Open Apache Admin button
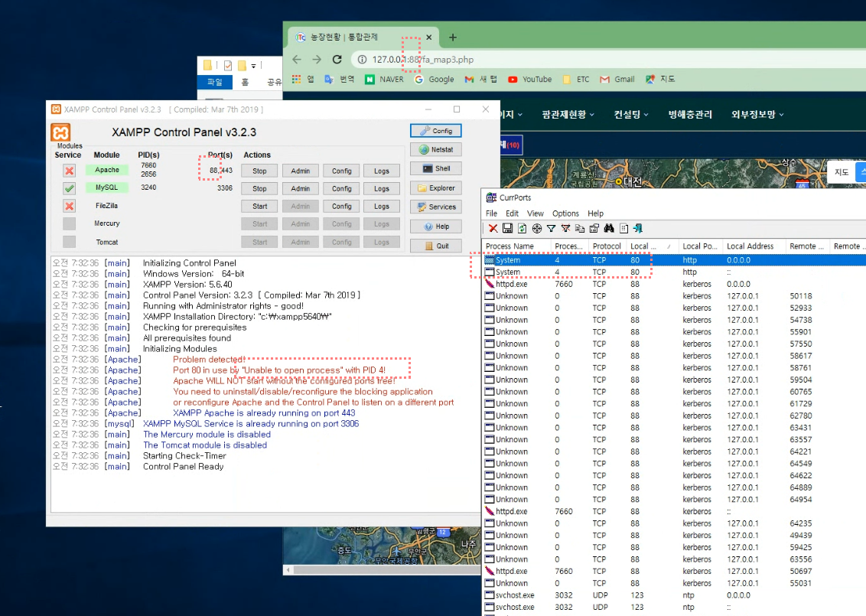 (x=301, y=171)
